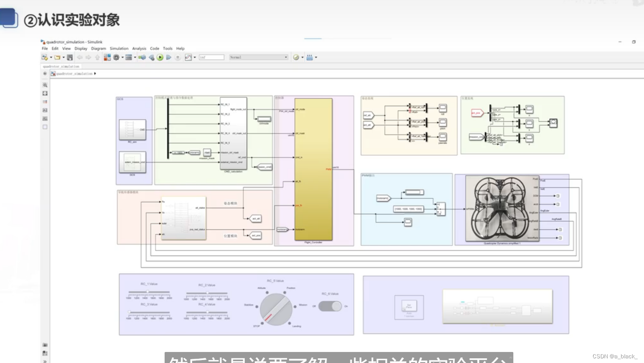Screen dimensions: 644x363
Task: Click the Open model folder icon
Action: click(x=57, y=57)
